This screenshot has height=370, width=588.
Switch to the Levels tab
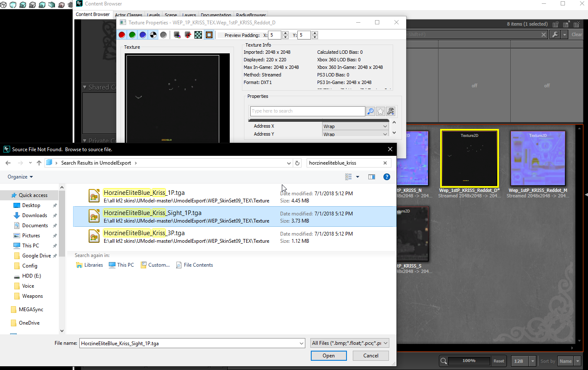tap(153, 15)
